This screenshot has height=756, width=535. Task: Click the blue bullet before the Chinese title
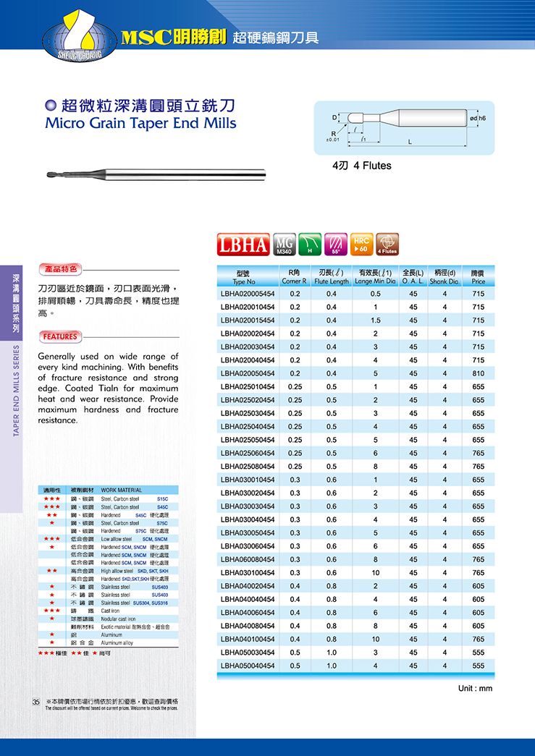point(50,106)
